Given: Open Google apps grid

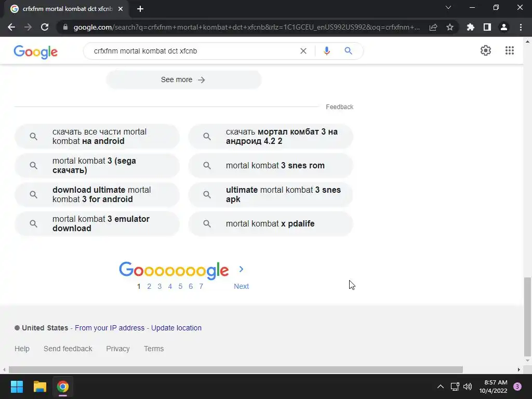Looking at the screenshot, I should point(509,50).
